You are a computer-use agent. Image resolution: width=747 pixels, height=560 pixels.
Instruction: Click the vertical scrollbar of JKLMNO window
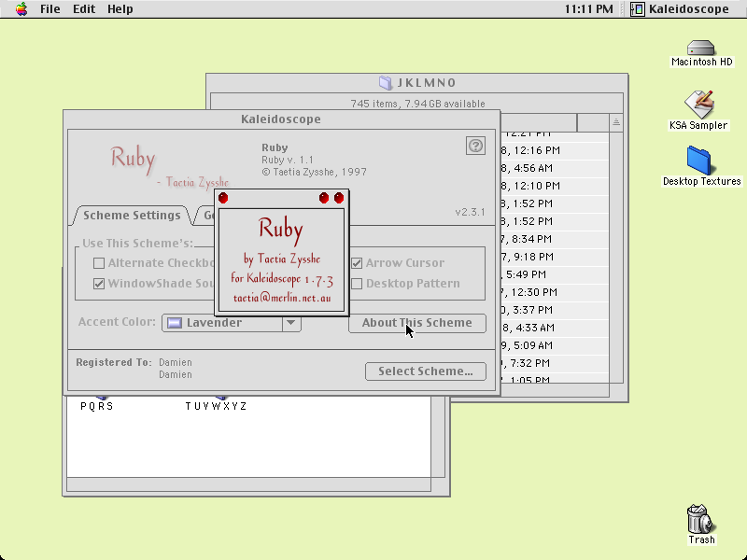tap(616, 258)
